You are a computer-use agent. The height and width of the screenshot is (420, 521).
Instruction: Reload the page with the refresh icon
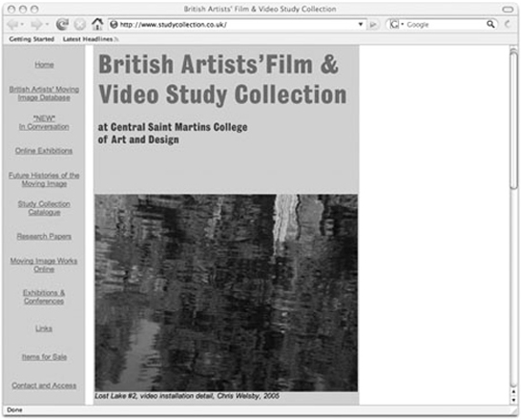(x=62, y=24)
